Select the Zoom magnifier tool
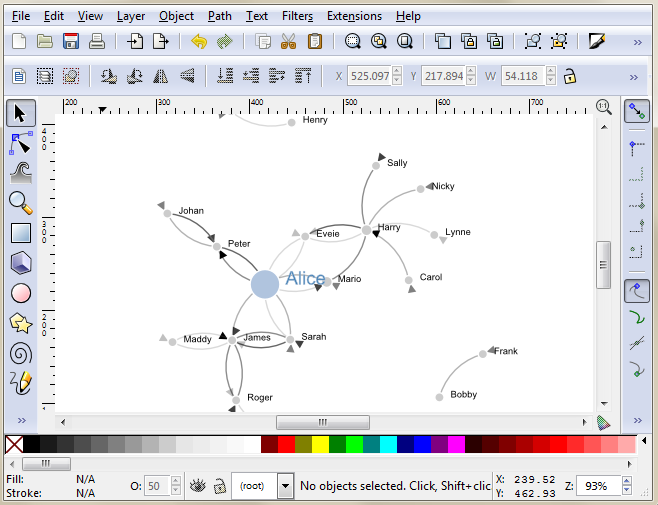Image resolution: width=658 pixels, height=505 pixels. pyautogui.click(x=21, y=203)
